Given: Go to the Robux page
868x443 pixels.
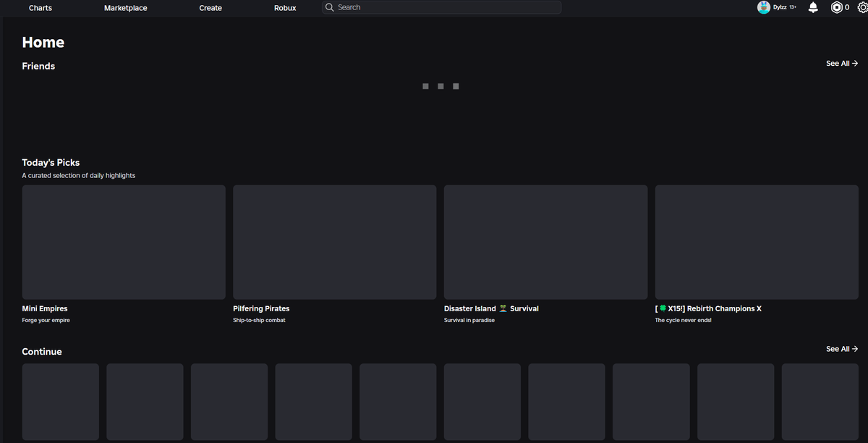Looking at the screenshot, I should (284, 8).
